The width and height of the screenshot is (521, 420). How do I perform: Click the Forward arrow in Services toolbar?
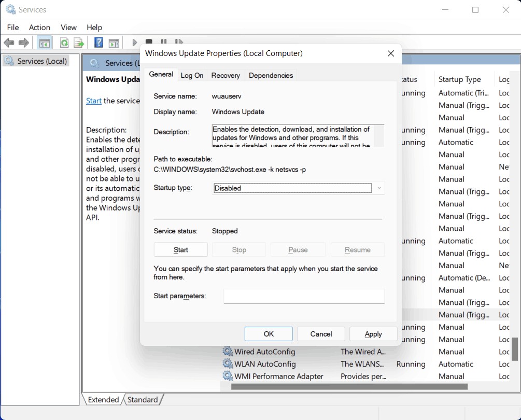pos(24,43)
